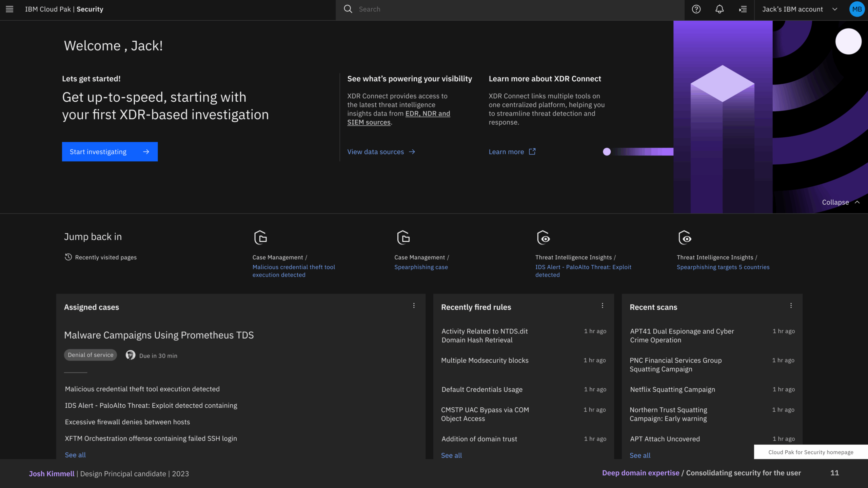The height and width of the screenshot is (488, 868).
Task: Open the help question mark icon
Action: pyautogui.click(x=696, y=9)
